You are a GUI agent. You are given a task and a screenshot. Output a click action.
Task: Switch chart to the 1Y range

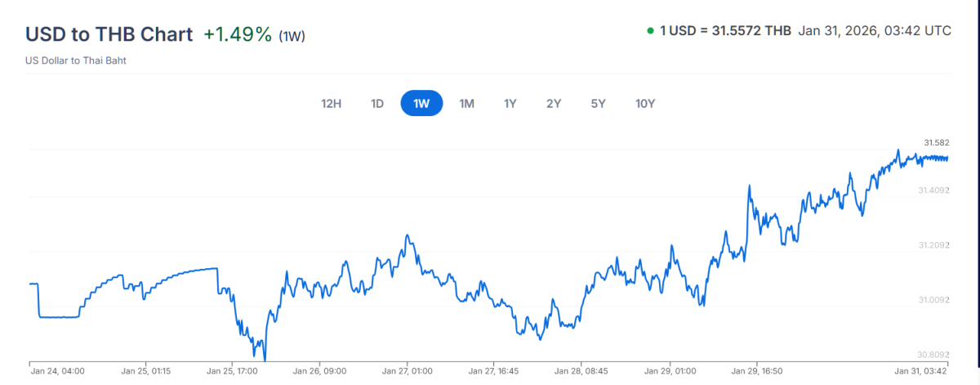510,104
